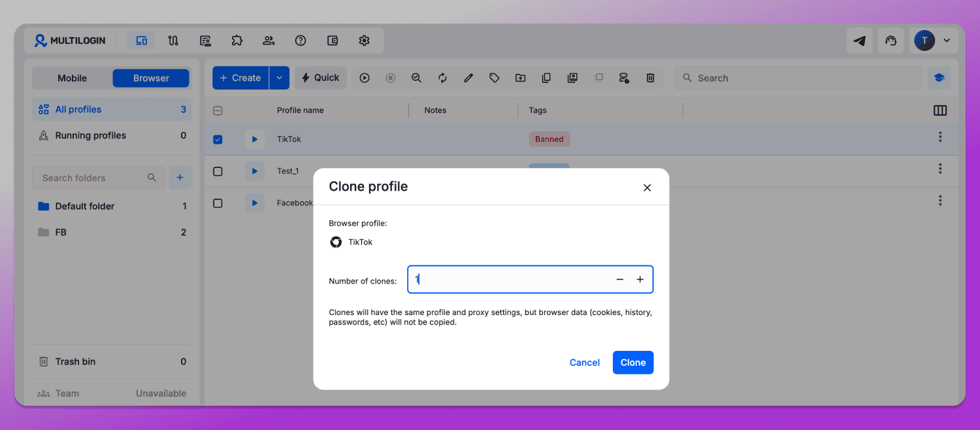This screenshot has height=430, width=980.
Task: Switch to the Mobile tab
Action: (72, 78)
